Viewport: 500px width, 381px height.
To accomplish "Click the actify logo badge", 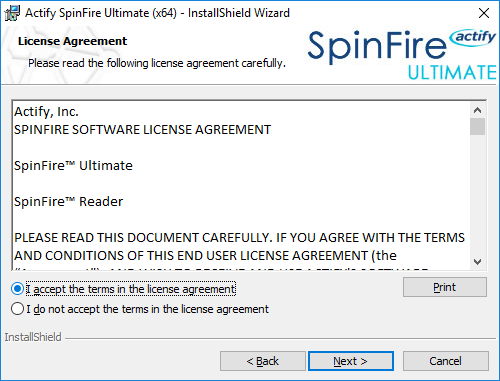I will [472, 37].
